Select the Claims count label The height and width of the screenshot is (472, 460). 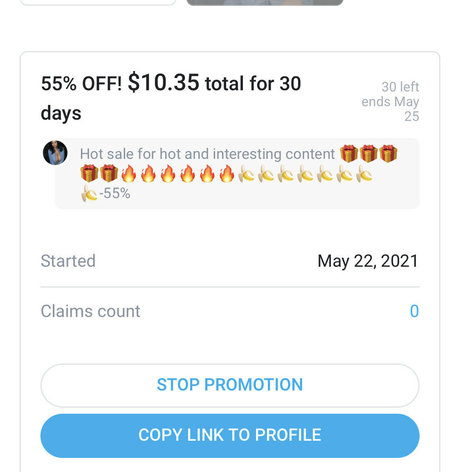point(90,311)
